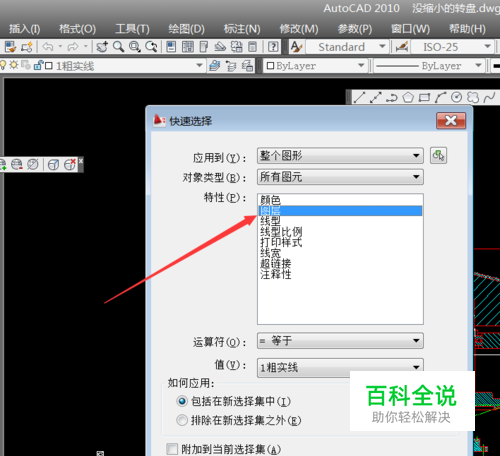Select the Rectangle draw tool
500x456 pixels.
click(424, 97)
